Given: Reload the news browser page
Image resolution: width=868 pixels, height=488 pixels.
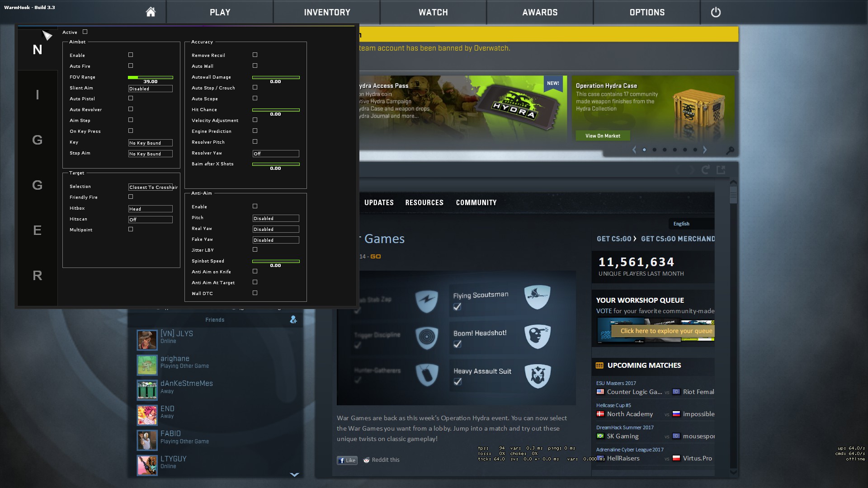Looking at the screenshot, I should tap(705, 170).
